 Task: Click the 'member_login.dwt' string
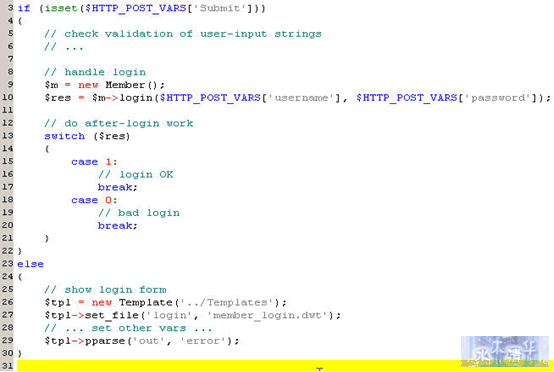click(268, 315)
